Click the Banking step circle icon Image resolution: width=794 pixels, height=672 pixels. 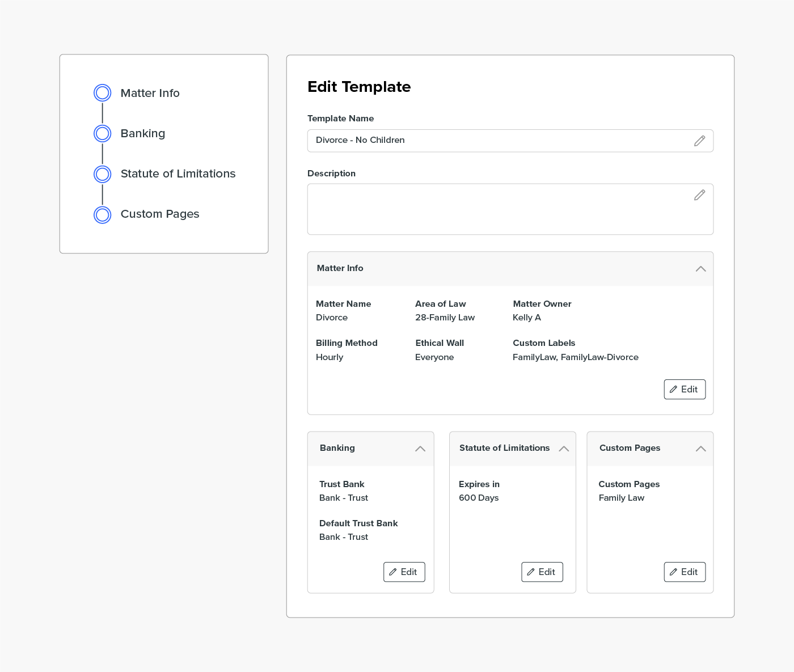click(x=103, y=133)
